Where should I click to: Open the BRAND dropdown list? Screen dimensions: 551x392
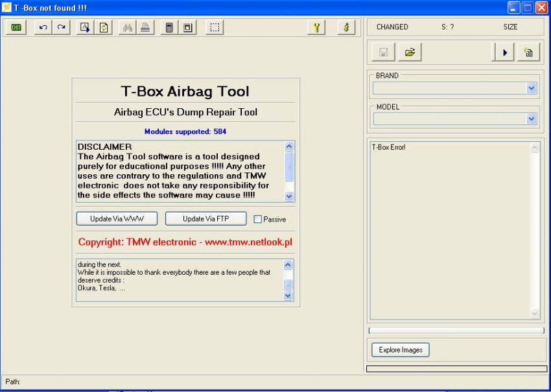click(532, 88)
